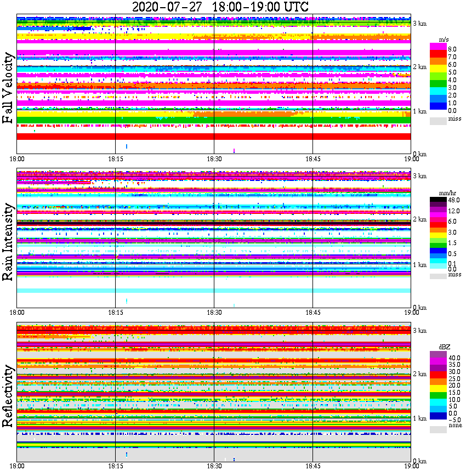466x476 pixels.
Task: Click the "6.0" value in the m/s legend
Action: 452,64
